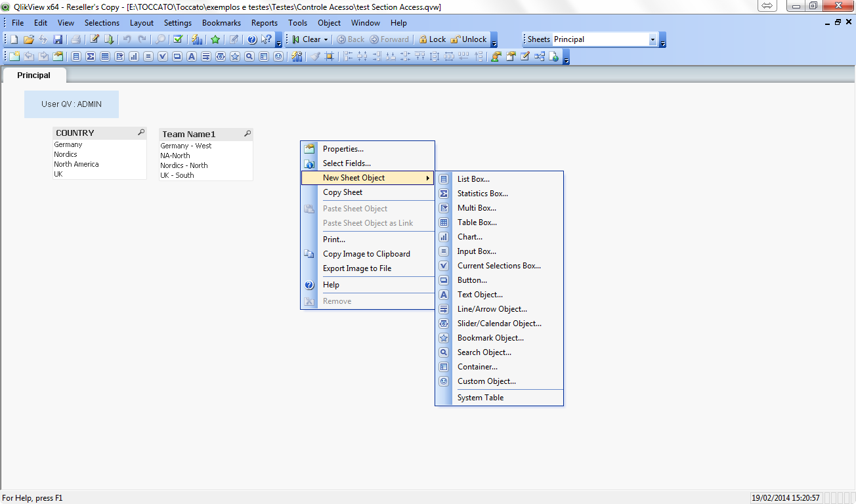Viewport: 856px width, 504px height.
Task: Click the Quick Chart wizard icon
Action: tap(196, 39)
